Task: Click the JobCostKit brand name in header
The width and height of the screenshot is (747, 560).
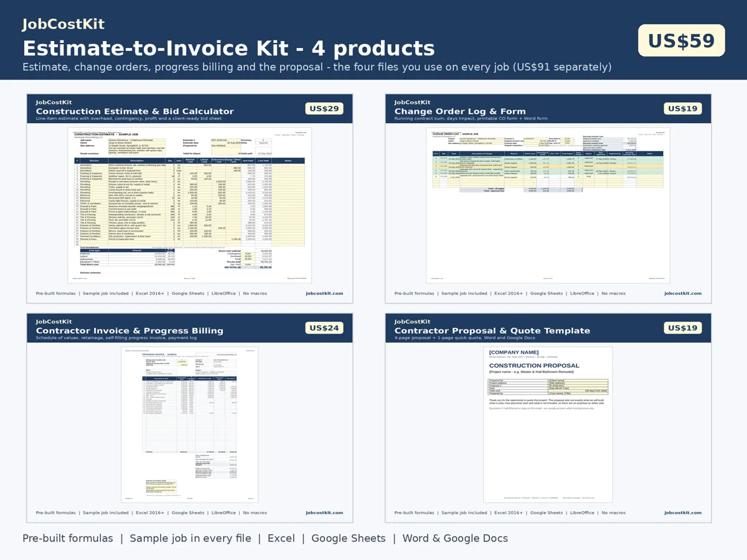Action: (x=63, y=24)
